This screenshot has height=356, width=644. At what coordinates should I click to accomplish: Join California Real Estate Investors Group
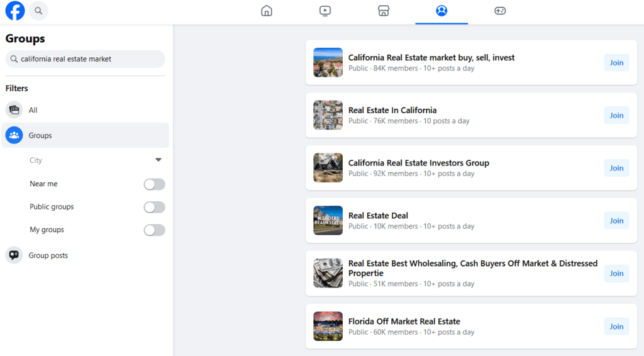616,168
